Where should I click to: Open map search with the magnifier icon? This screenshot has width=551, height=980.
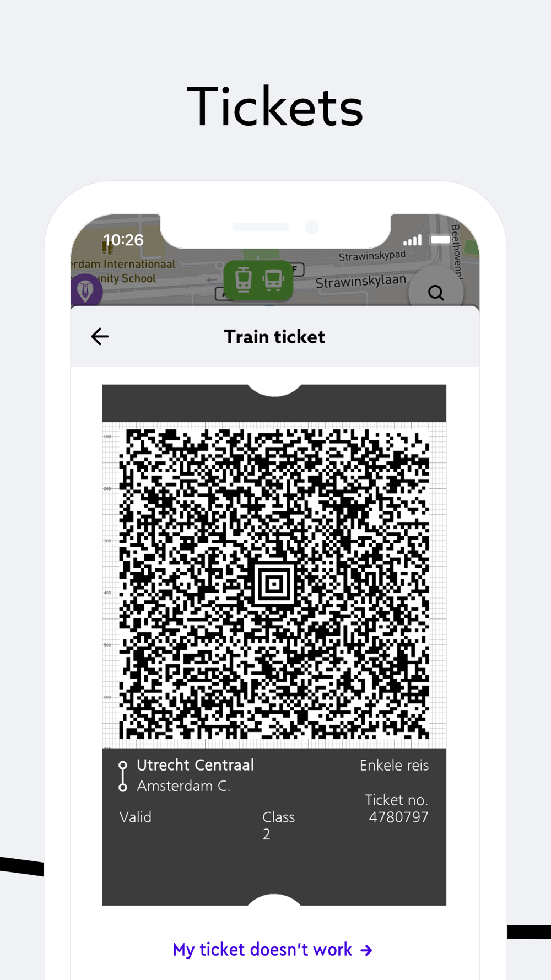tap(436, 292)
